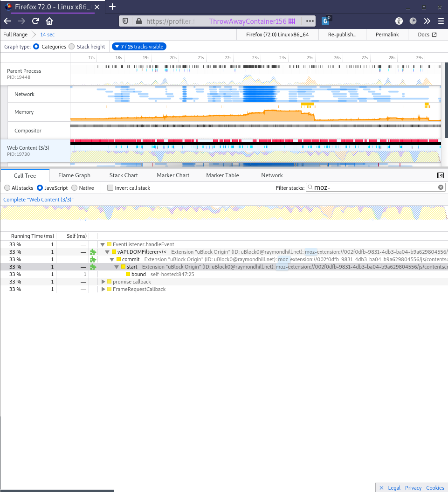Go back in Firefox
Screen dimensions: 448x492
click(7, 21)
